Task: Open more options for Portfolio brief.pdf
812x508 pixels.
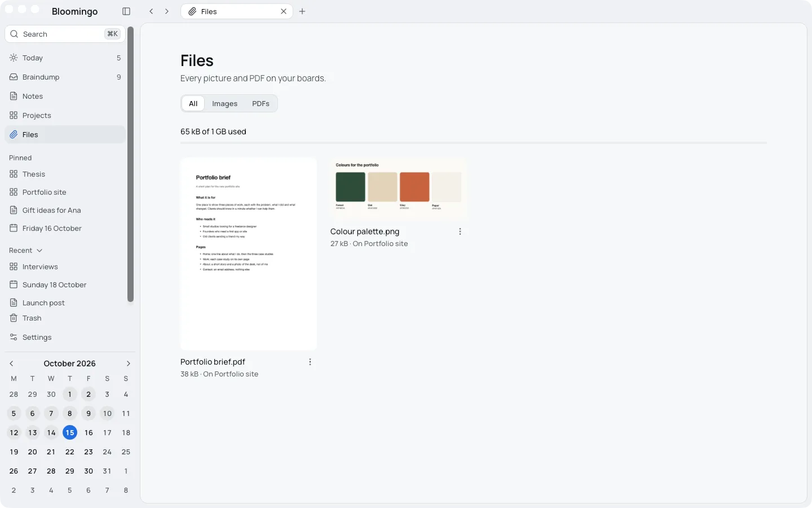Action: point(310,362)
